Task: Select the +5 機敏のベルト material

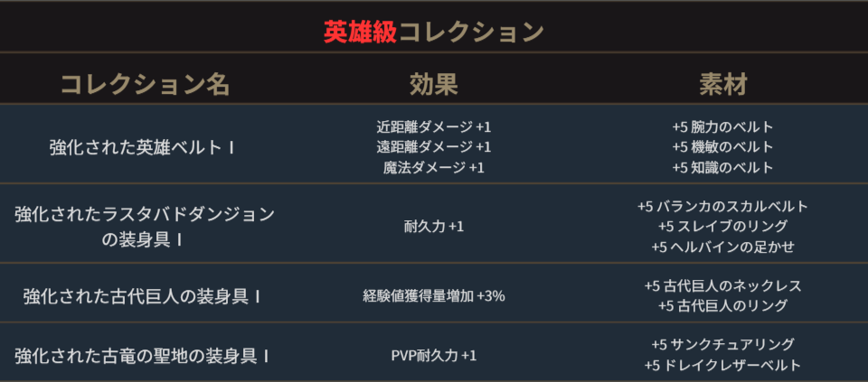Action: coord(722,146)
